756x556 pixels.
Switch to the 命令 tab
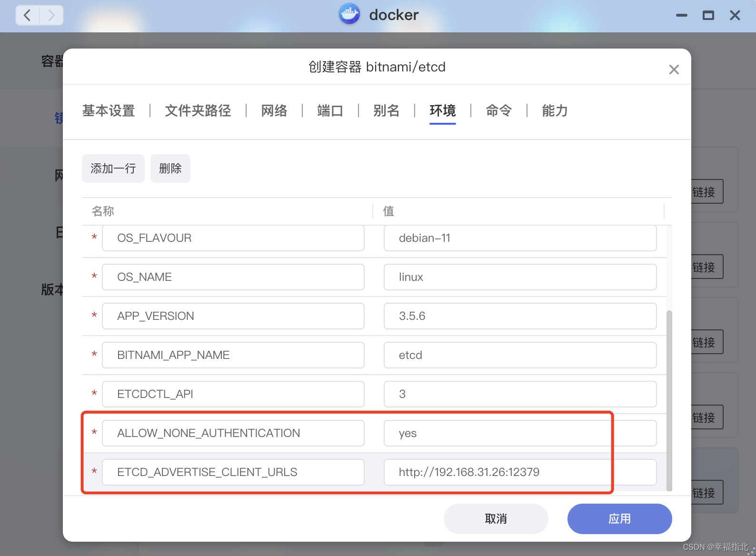pos(499,110)
